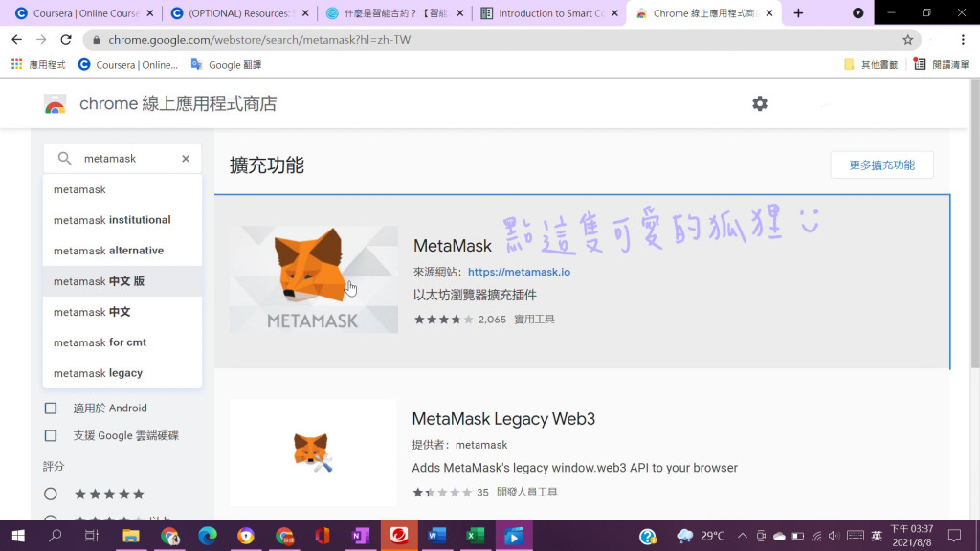Select the five-star rating radio button
980x551 pixels.
coord(51,495)
